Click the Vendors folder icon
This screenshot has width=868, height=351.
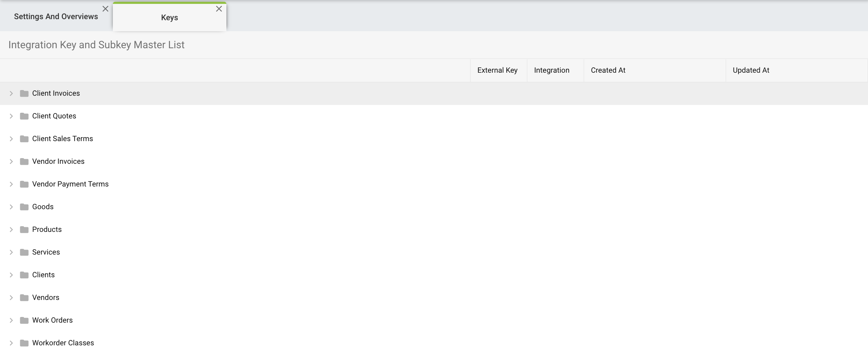coord(24,297)
